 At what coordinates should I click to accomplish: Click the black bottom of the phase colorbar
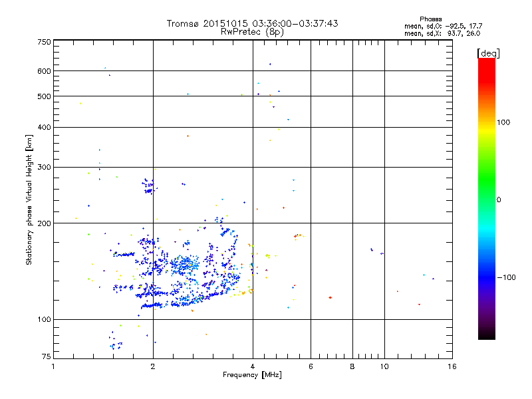tap(487, 334)
